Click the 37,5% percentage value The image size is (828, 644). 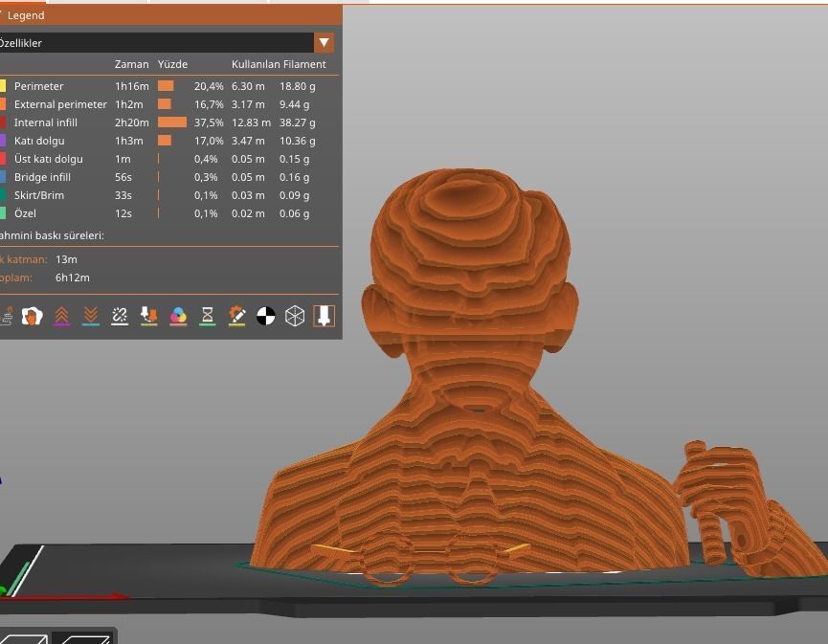tap(209, 122)
